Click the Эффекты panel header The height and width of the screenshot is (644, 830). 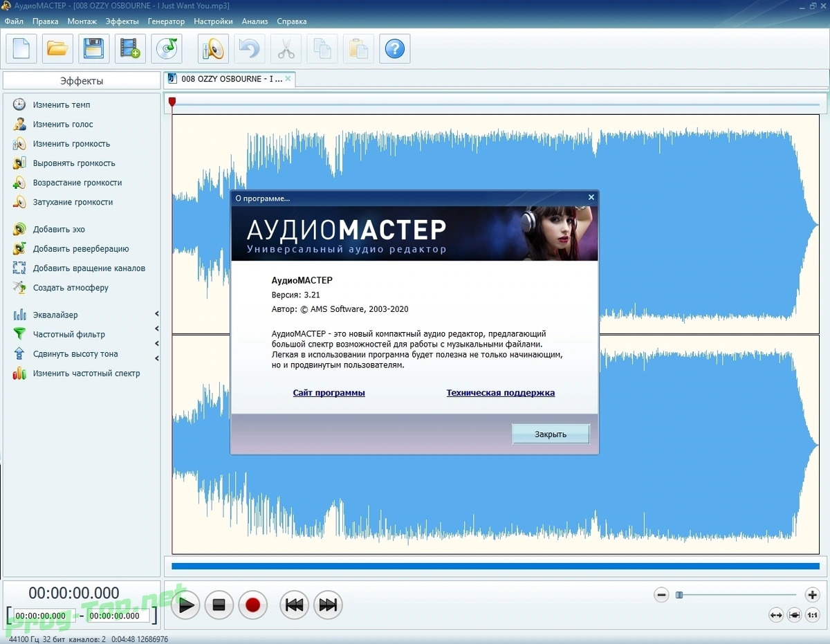click(82, 81)
